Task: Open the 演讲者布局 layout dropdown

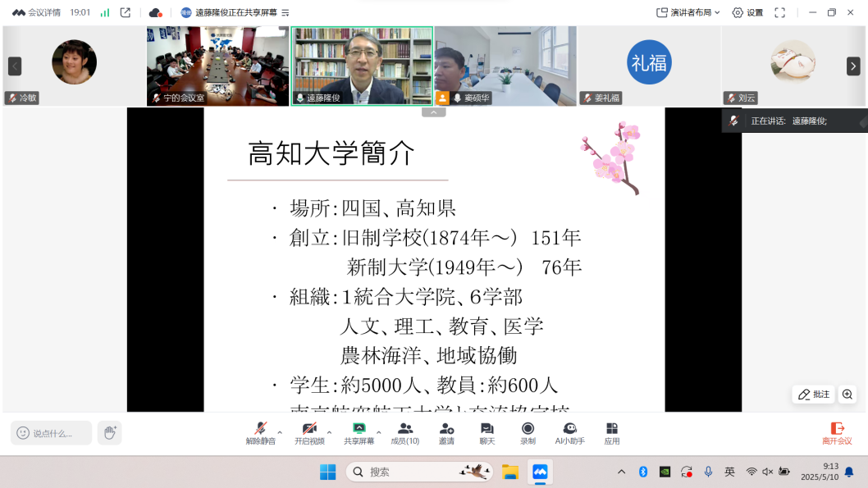Action: point(688,12)
